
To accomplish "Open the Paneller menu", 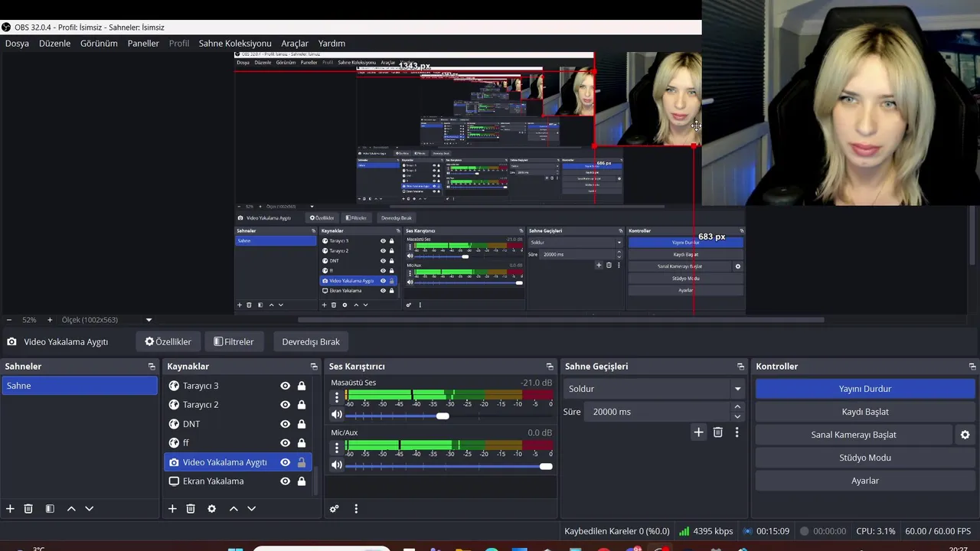I will (x=143, y=44).
